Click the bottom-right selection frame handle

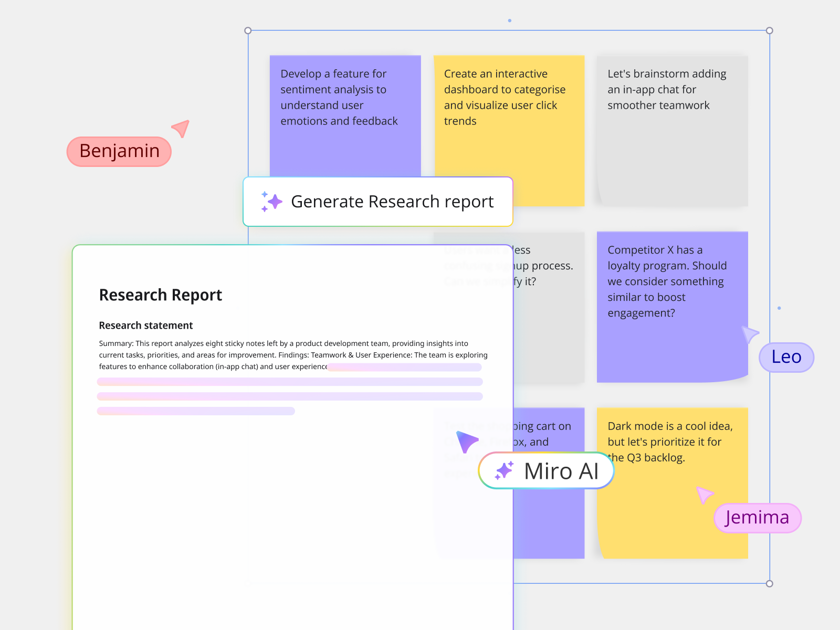pos(770,583)
